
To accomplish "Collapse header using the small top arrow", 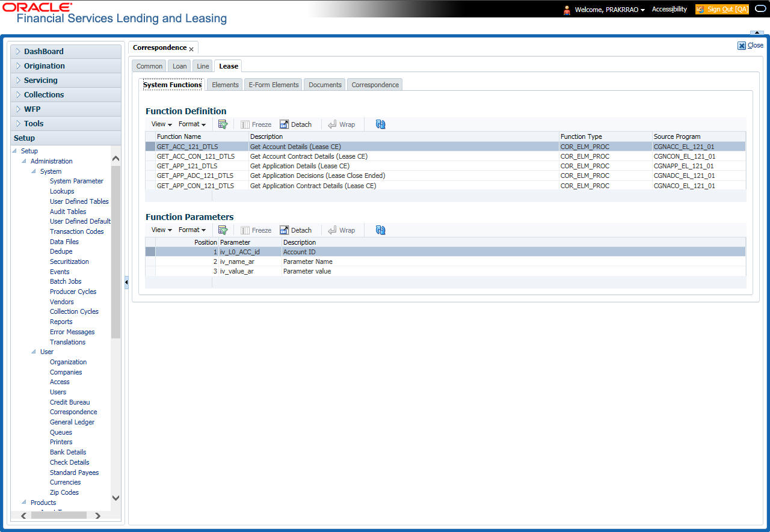I will 756,32.
